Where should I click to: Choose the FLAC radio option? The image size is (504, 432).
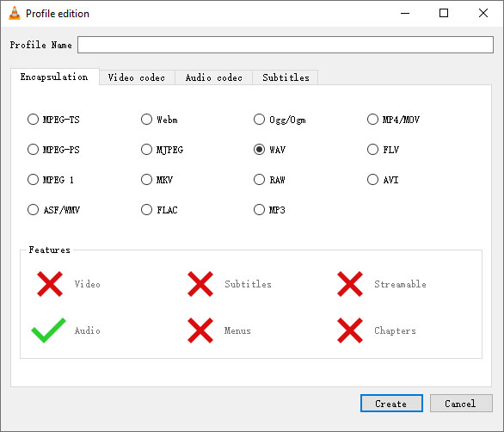pos(146,210)
